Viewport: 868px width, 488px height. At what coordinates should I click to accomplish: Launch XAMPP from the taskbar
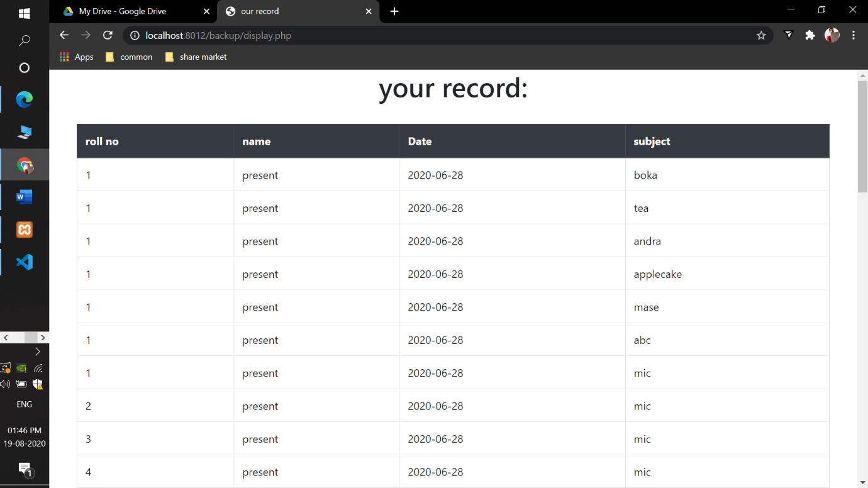coord(24,230)
